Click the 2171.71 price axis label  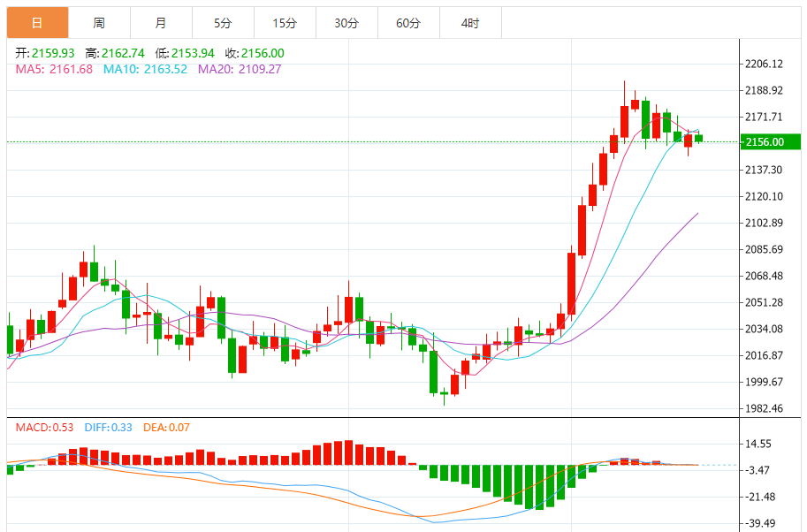coord(764,117)
